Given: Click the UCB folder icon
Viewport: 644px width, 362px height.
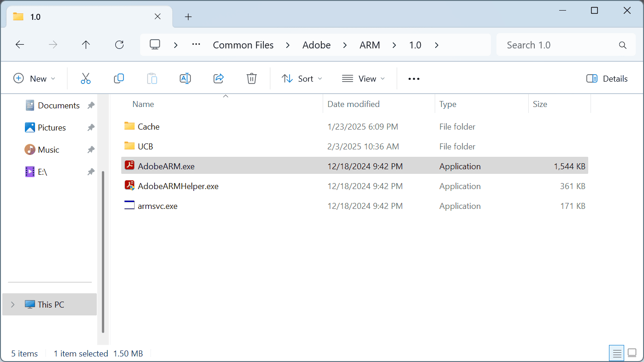Looking at the screenshot, I should click(130, 146).
